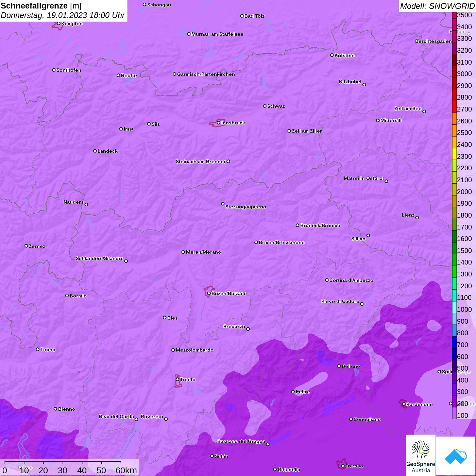
Task: Click the "Conegliano" label
Action: [367, 419]
